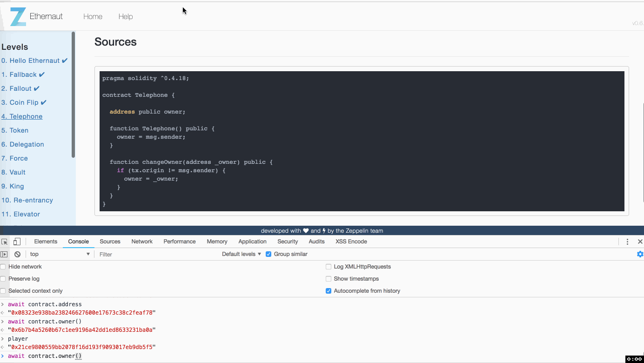Click the console Filter input field

pyautogui.click(x=156, y=254)
